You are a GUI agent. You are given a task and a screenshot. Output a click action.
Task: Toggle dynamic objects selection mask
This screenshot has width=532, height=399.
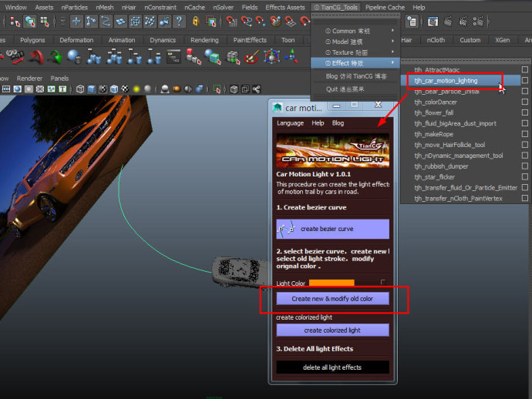150,22
